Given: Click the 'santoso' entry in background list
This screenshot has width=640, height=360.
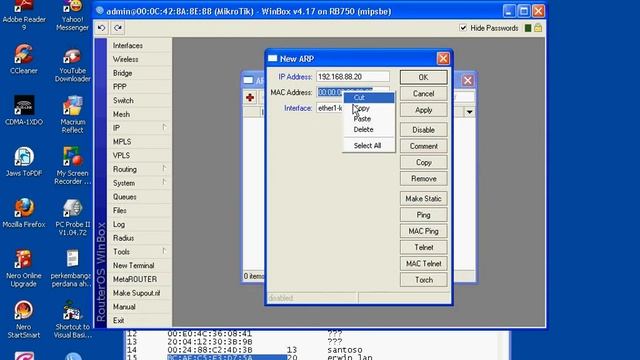Looking at the screenshot, I should (x=344, y=350).
